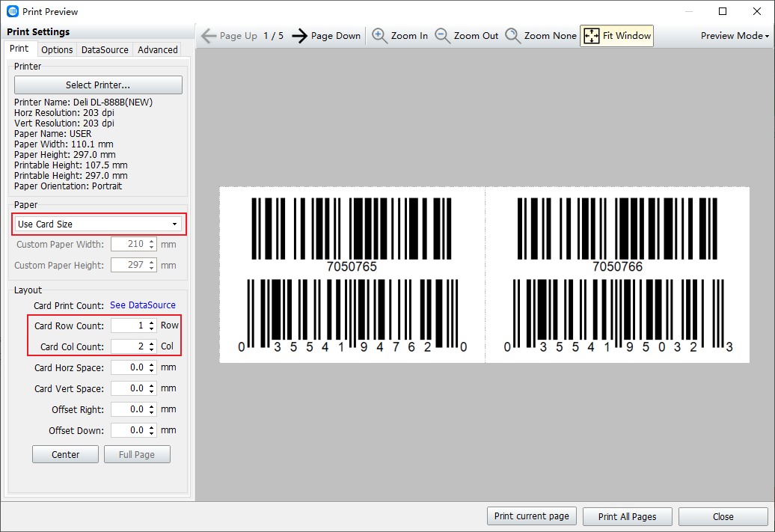
Task: Switch to the Options tab
Action: coord(57,50)
